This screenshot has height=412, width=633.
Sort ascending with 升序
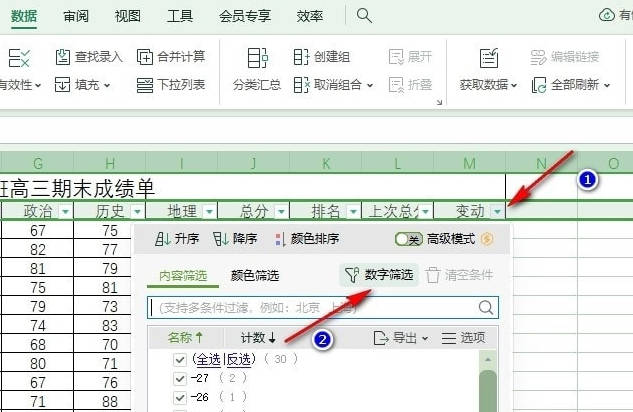(177, 239)
